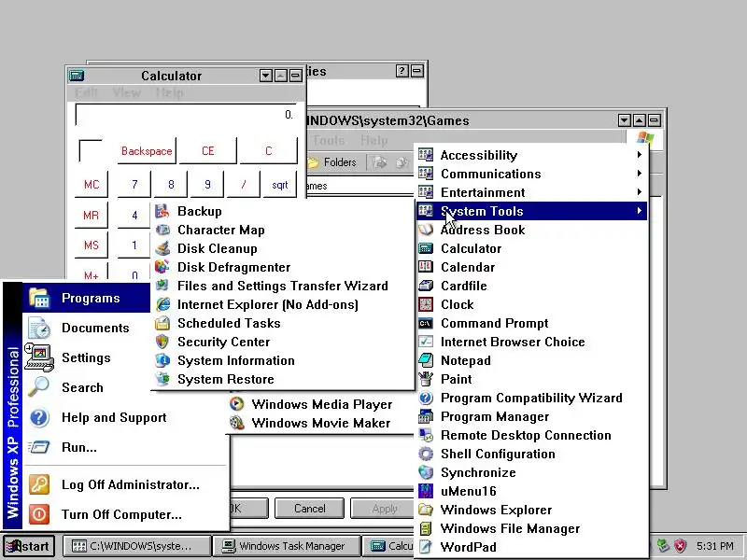Choose Log Off Administrator...
Screen dimensions: 747x560
[126, 484]
